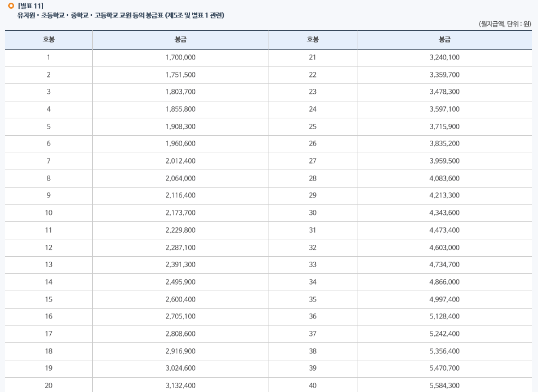The image size is (538, 392).
Task: Click salary value 3,240,100
Action: [444, 57]
